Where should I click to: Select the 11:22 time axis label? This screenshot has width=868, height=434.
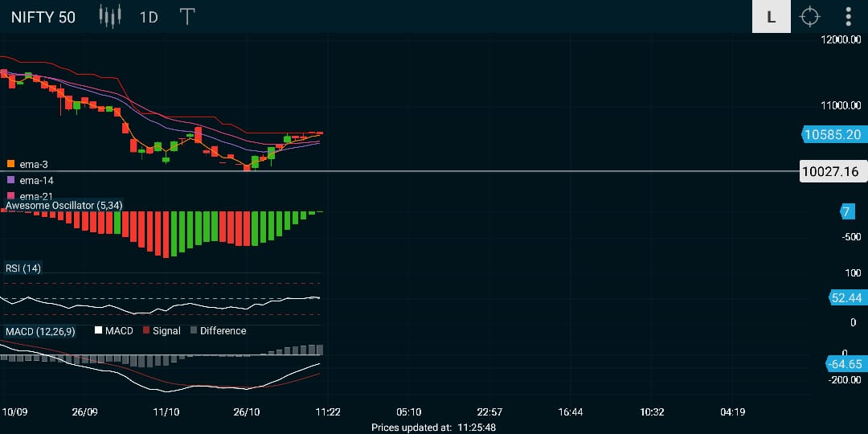[x=328, y=411]
